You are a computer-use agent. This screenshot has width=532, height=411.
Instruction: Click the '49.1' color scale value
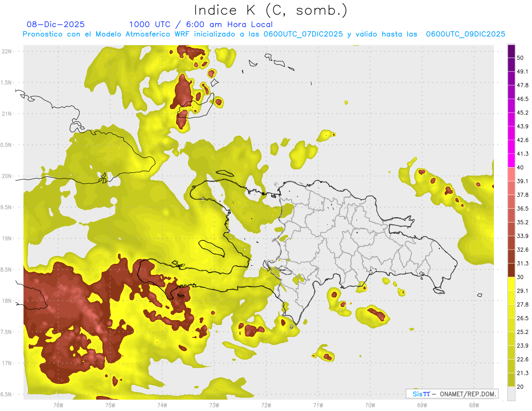pyautogui.click(x=523, y=72)
